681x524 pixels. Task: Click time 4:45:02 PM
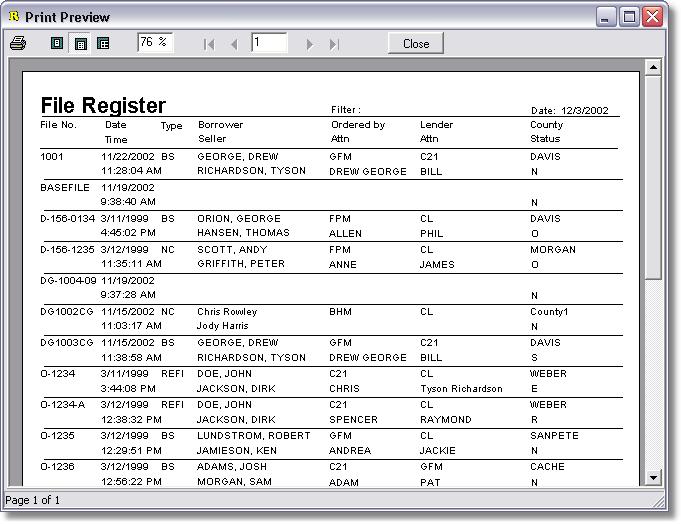coord(128,233)
